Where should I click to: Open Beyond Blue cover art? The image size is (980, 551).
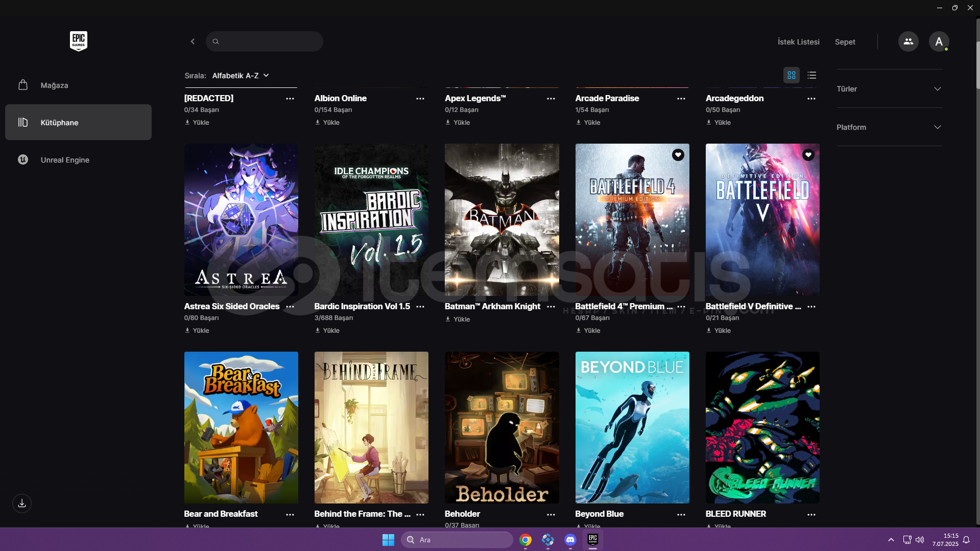[x=632, y=427]
